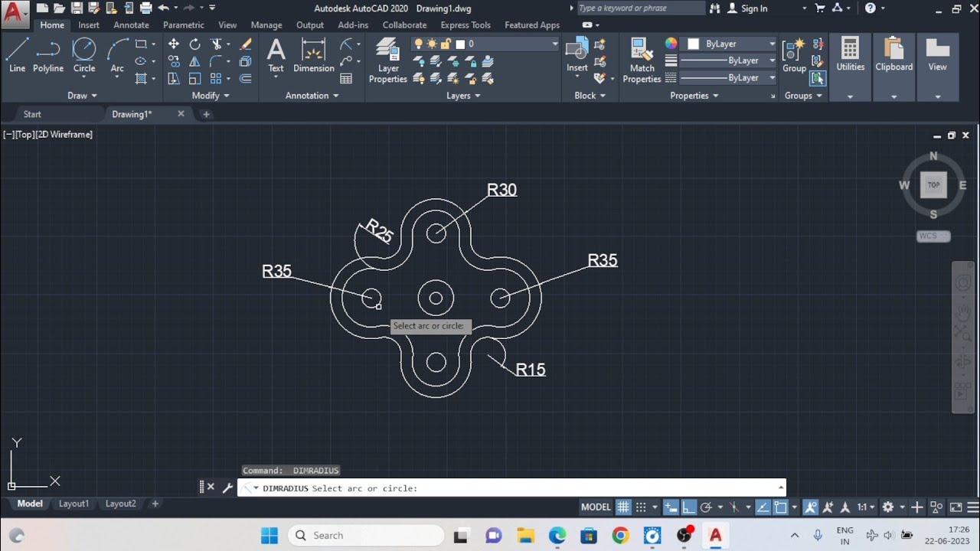Switch to the Annotate ribbon tab
The width and height of the screenshot is (980, 551).
pyautogui.click(x=131, y=25)
